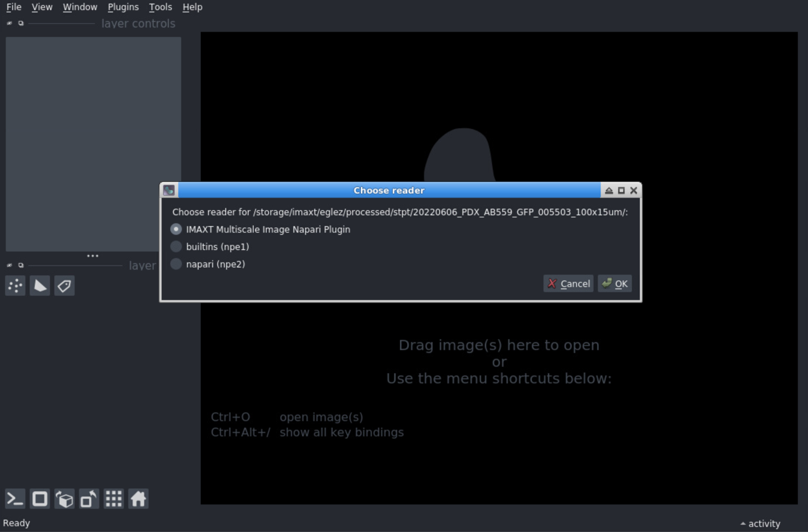Float the layer controls dock panel
The height and width of the screenshot is (532, 808).
21,23
